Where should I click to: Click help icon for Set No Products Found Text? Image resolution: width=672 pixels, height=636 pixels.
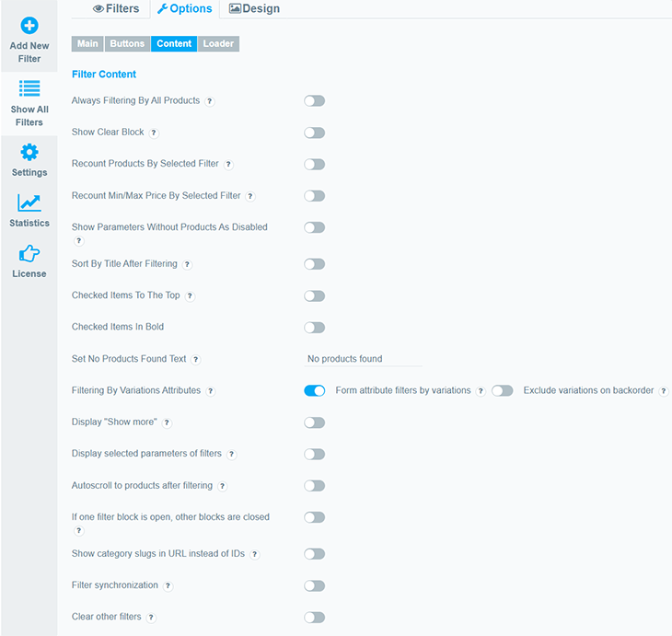195,360
